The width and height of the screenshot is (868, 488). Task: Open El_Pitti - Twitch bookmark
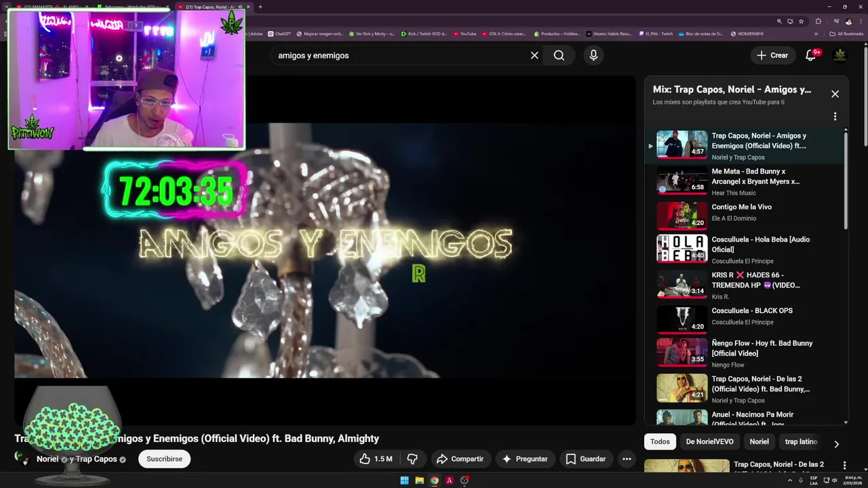[656, 33]
